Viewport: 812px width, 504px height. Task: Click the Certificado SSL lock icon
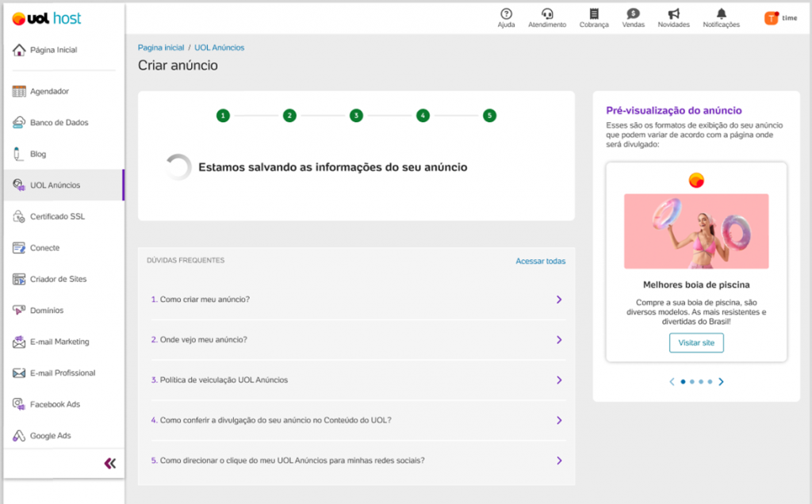[x=19, y=216]
